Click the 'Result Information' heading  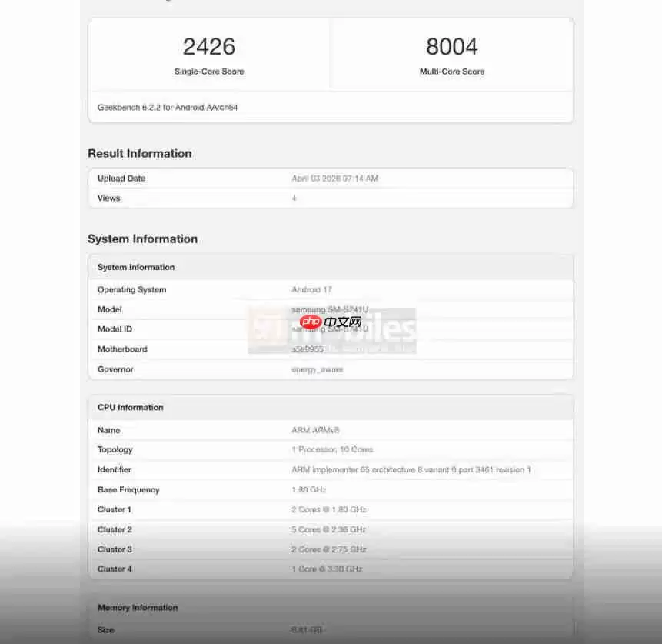click(x=140, y=153)
